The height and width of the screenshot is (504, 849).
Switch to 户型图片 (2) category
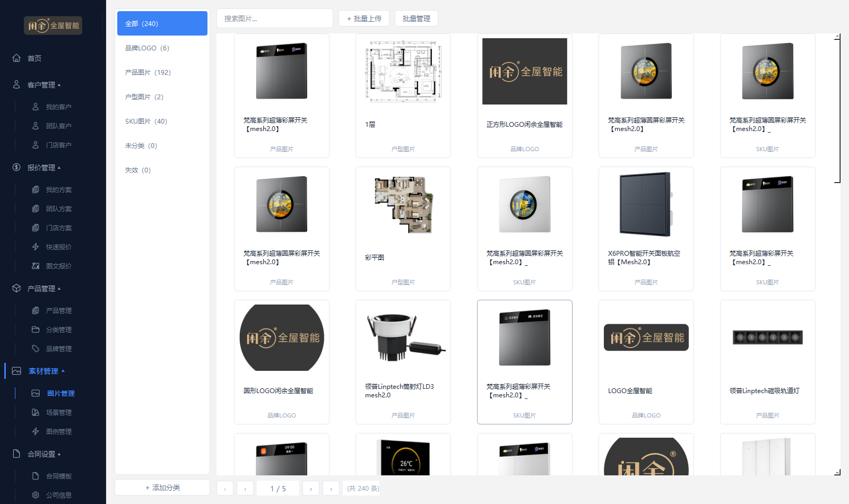tap(162, 97)
